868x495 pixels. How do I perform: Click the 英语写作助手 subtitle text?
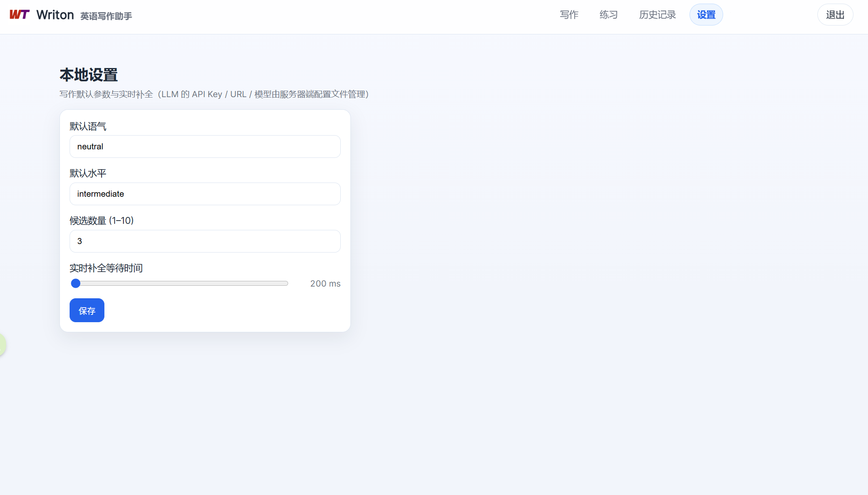106,16
